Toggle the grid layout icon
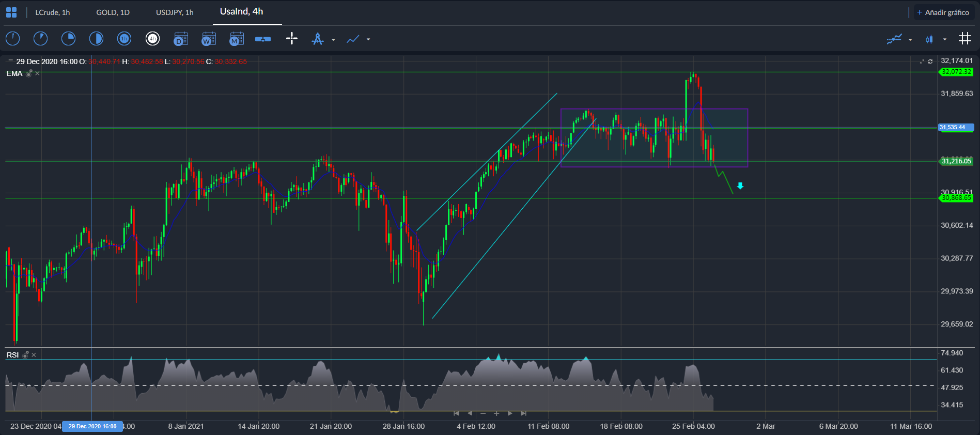This screenshot has height=435, width=980. coord(965,39)
